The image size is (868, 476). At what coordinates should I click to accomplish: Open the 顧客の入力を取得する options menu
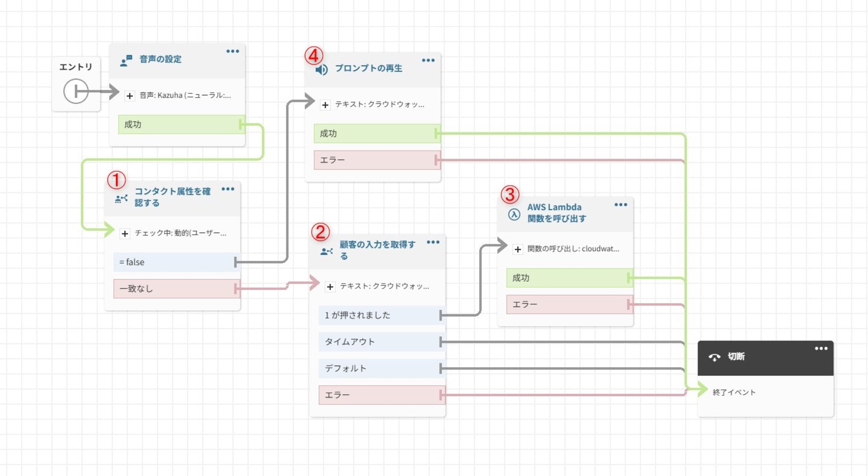point(433,242)
